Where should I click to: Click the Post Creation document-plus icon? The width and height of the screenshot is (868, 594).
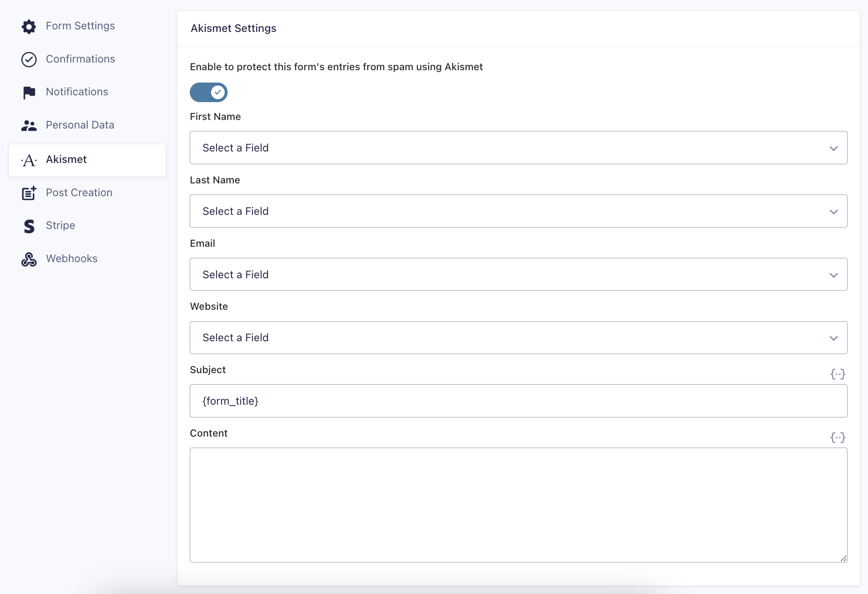pyautogui.click(x=29, y=193)
